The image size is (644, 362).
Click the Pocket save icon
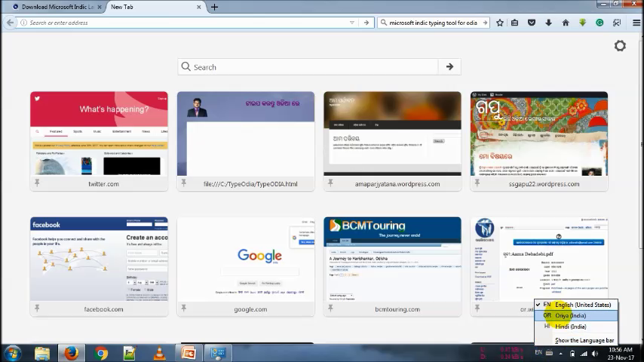pyautogui.click(x=532, y=23)
